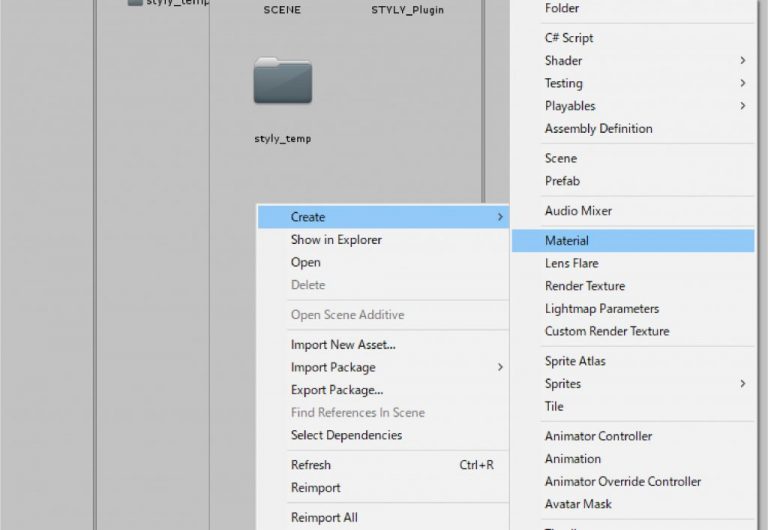Choose Render Texture option
Screen dimensions: 768x530
(585, 286)
